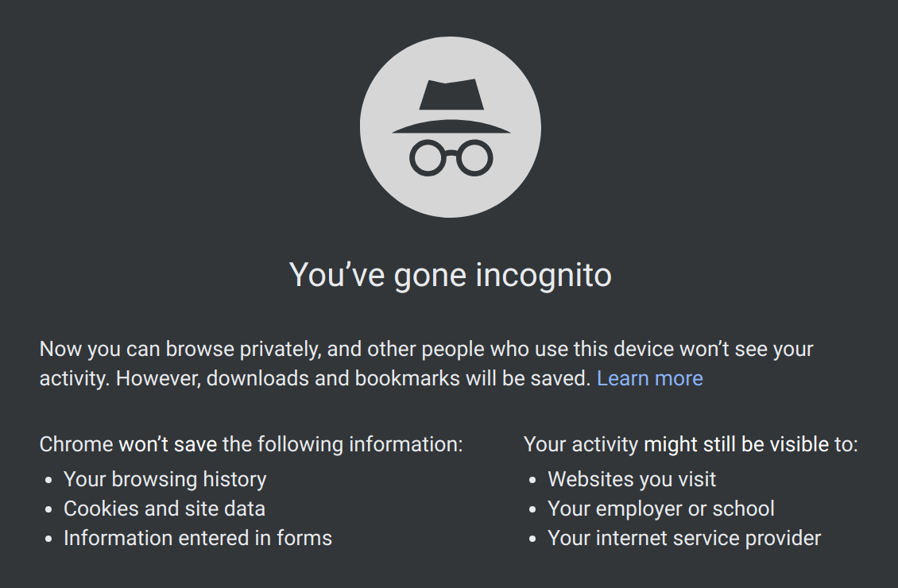Image resolution: width=898 pixels, height=588 pixels.
Task: Click "Your internet service provider" list item
Action: pos(684,538)
